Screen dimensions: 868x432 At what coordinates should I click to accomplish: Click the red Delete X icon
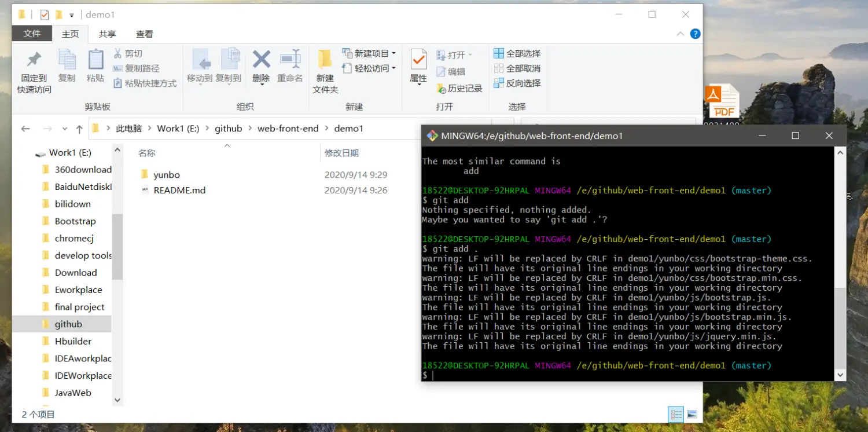coord(261,59)
